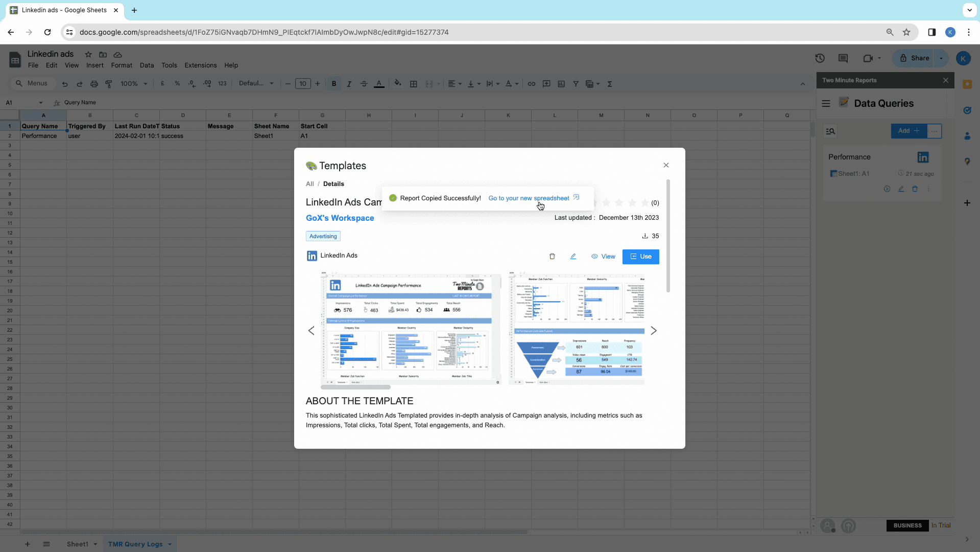The width and height of the screenshot is (980, 552).
Task: Decrease font size with minus
Action: click(x=288, y=84)
